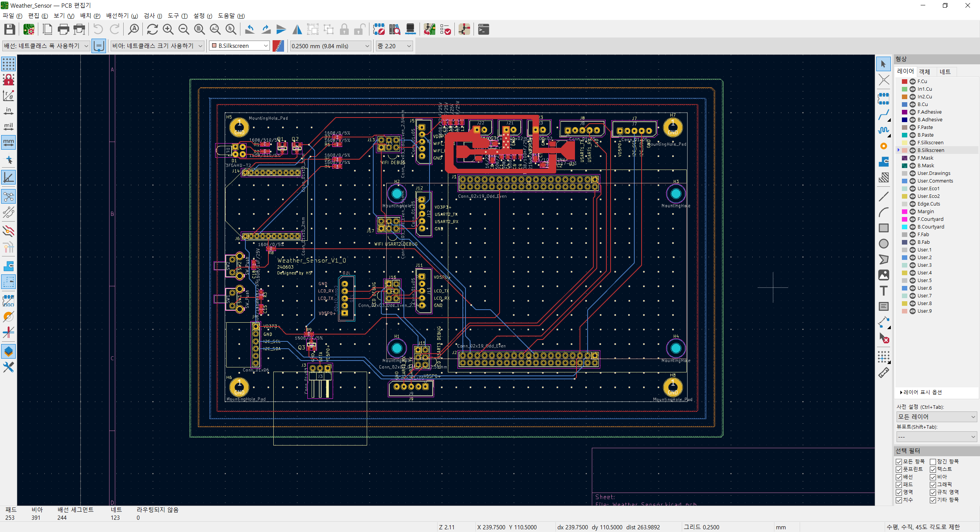This screenshot has height=532, width=980.
Task: Enable the 잠긴 항목 checkbox
Action: [x=933, y=462]
